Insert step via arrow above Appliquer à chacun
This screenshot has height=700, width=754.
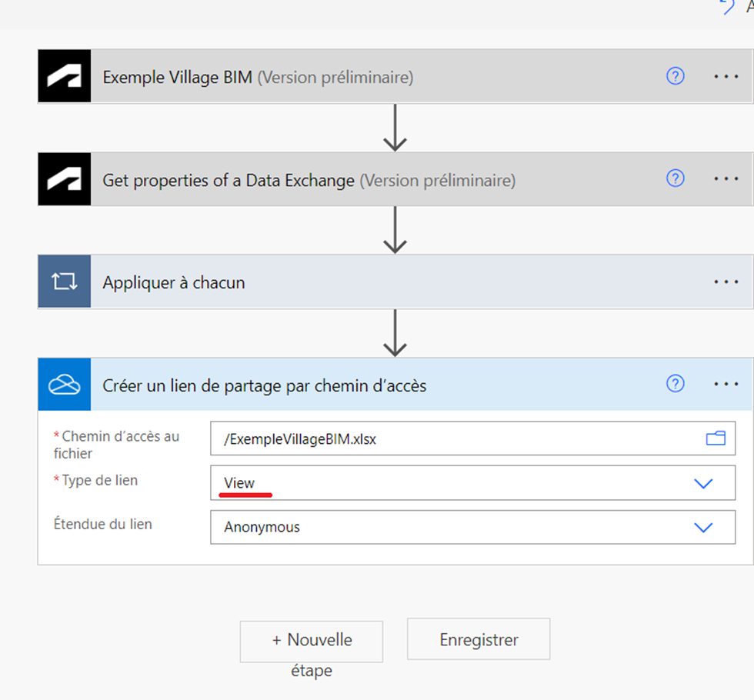395,230
